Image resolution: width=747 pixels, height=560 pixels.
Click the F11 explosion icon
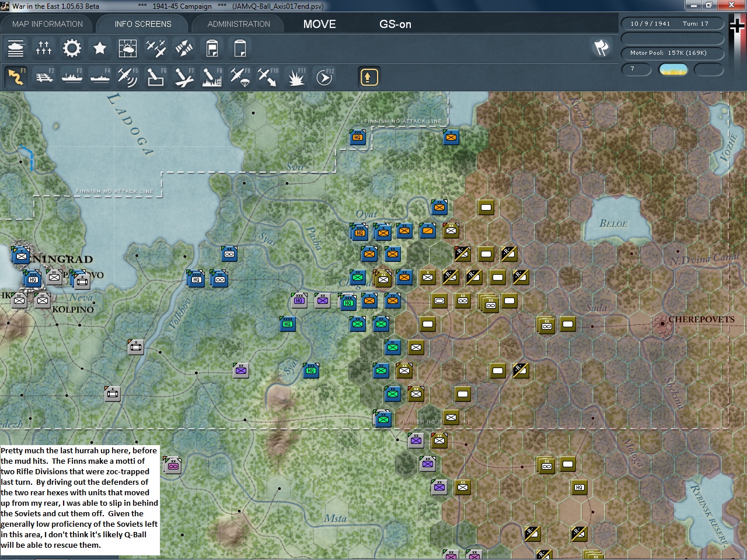(296, 77)
